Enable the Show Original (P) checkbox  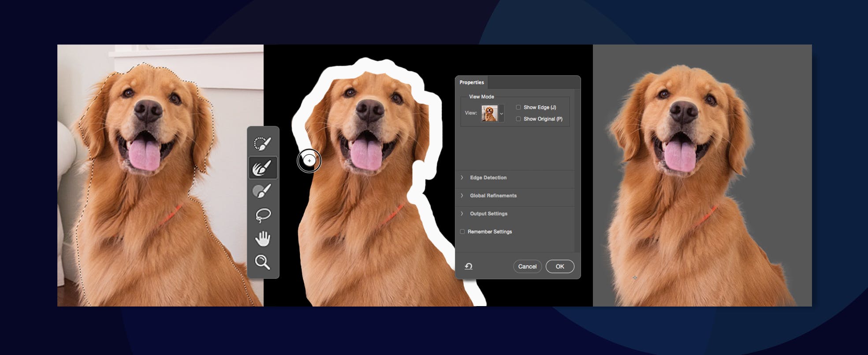(518, 119)
